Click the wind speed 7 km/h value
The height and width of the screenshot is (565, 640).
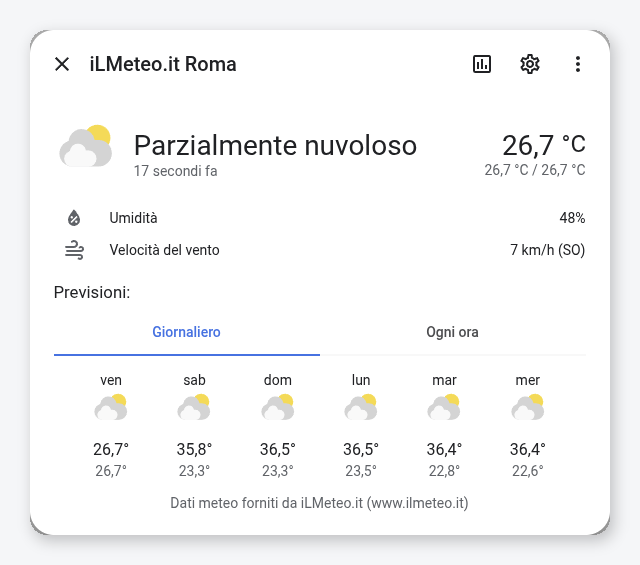[547, 250]
